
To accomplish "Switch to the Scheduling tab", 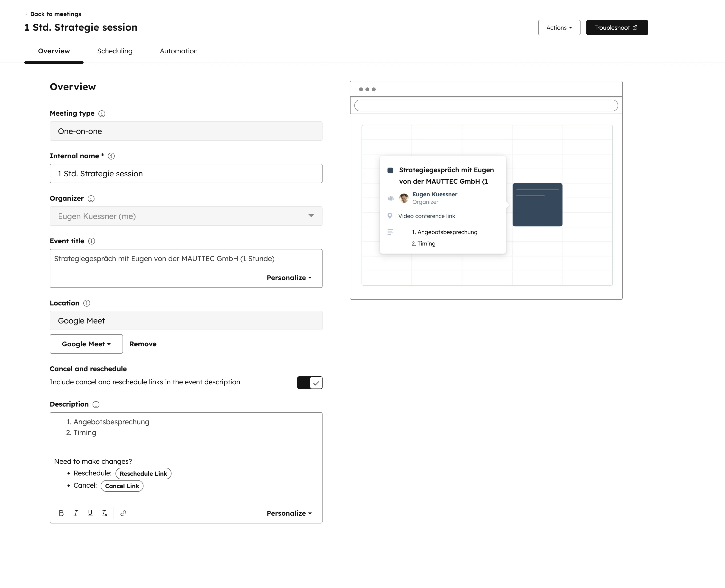I will pyautogui.click(x=114, y=51).
